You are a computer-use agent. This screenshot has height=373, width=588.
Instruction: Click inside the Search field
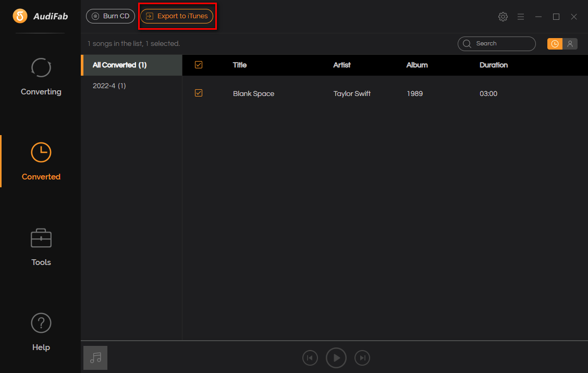496,43
